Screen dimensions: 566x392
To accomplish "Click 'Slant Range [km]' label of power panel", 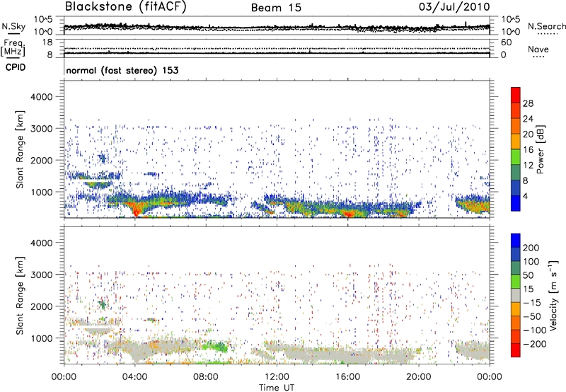I will 20,149.
